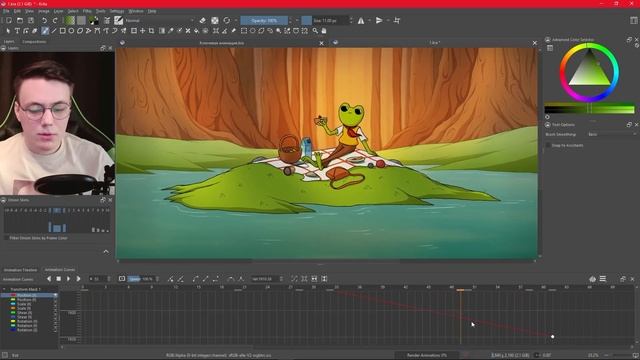The width and height of the screenshot is (640, 360).
Task: Go to previous frame
Action: pos(49,279)
